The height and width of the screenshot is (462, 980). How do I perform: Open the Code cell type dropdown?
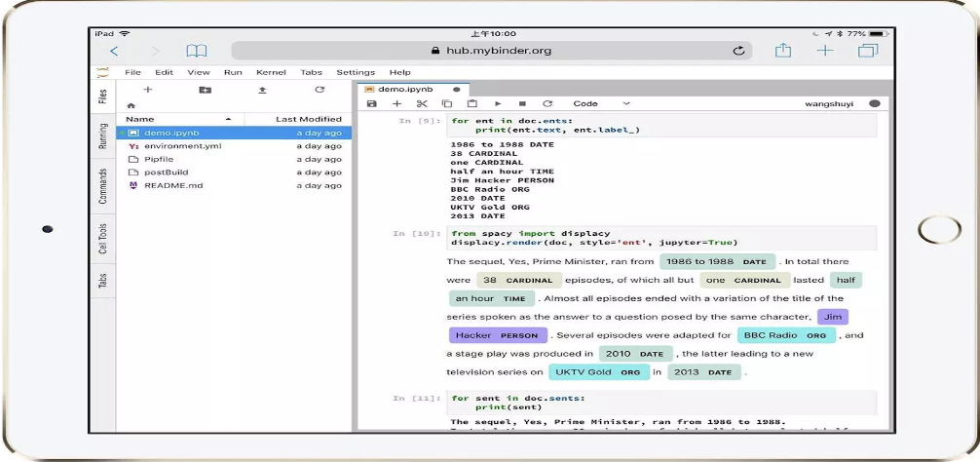(x=601, y=103)
